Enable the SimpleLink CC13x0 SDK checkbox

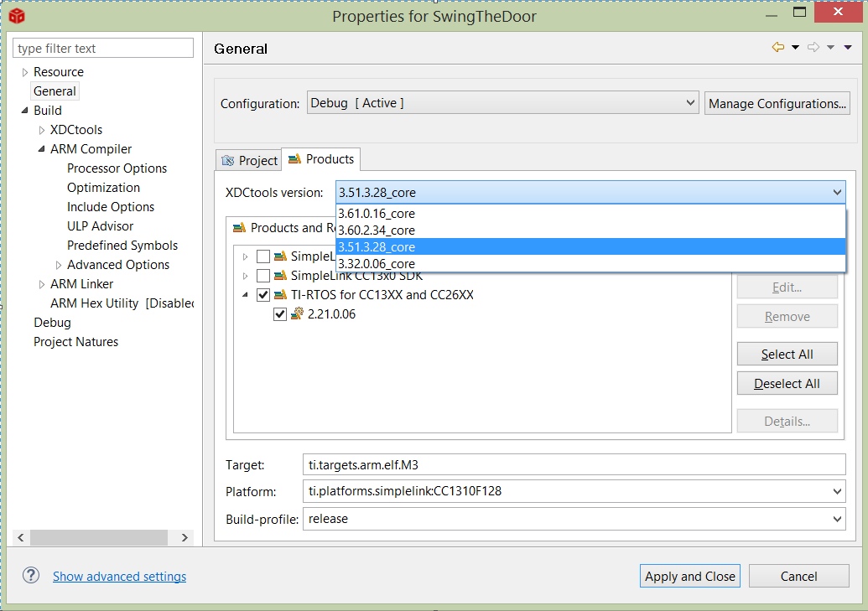coord(263,276)
